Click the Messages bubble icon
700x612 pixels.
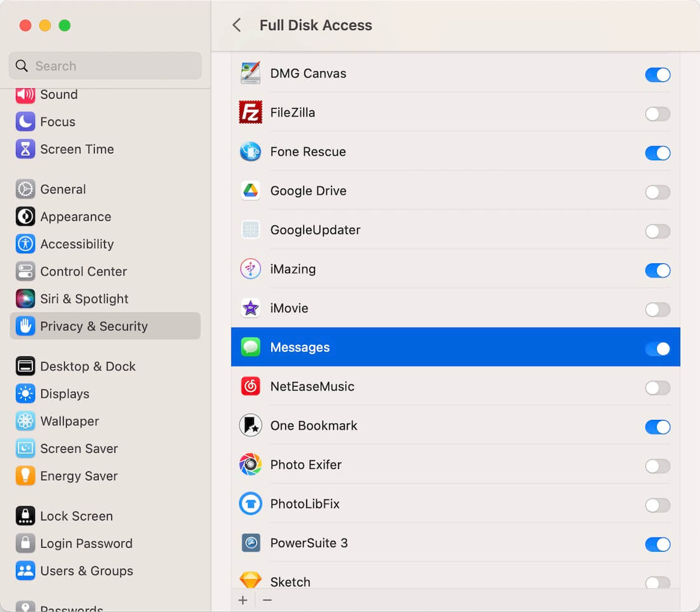click(251, 347)
